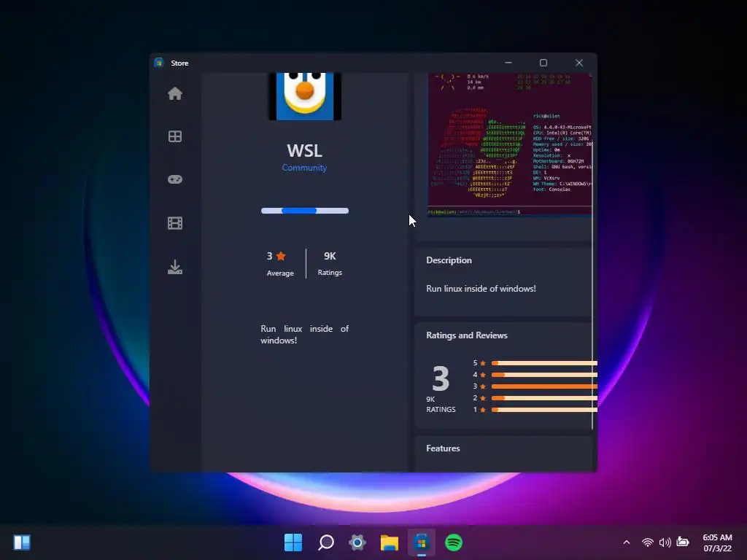Viewport: 747px width, 560px height.
Task: Open the Windows Start menu
Action: click(293, 542)
